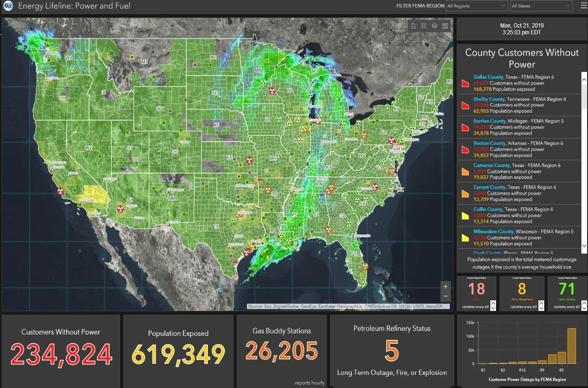Click the county list scrollbar down arrow
Screen dimensions: 588x388
click(584, 246)
